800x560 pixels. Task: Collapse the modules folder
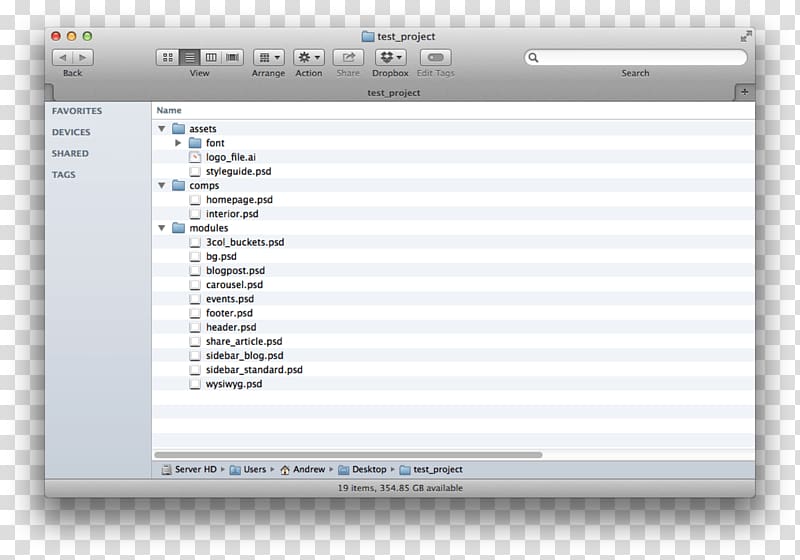point(162,228)
